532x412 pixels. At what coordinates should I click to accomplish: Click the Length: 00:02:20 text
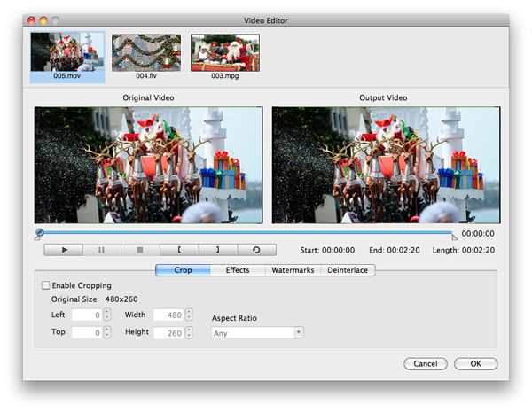tap(464, 250)
